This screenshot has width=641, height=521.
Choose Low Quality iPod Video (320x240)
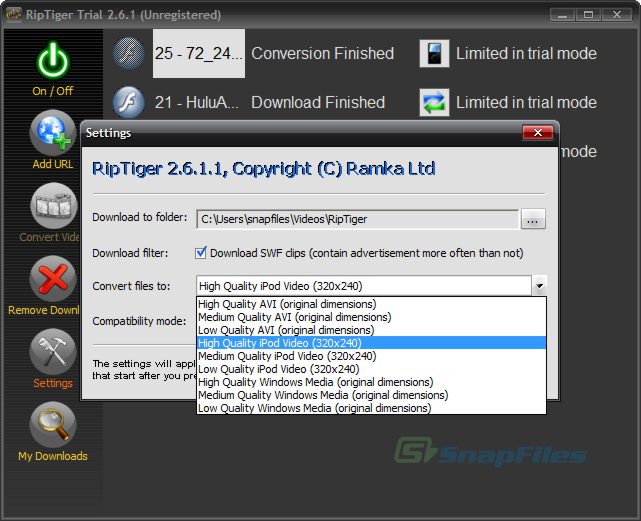371,369
